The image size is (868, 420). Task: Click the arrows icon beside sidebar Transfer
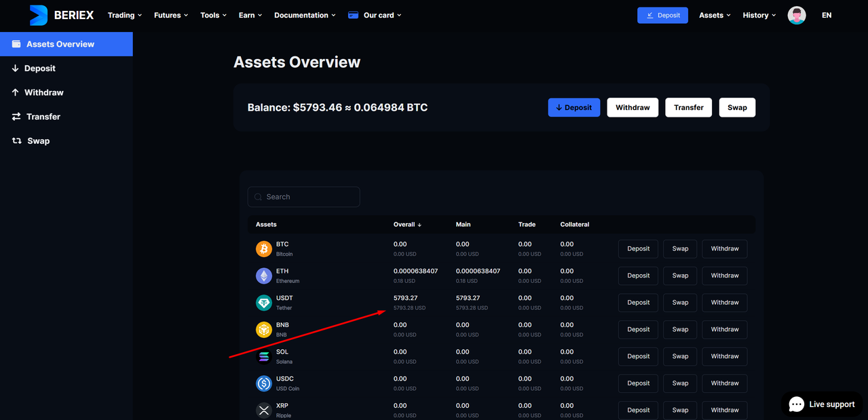tap(16, 117)
